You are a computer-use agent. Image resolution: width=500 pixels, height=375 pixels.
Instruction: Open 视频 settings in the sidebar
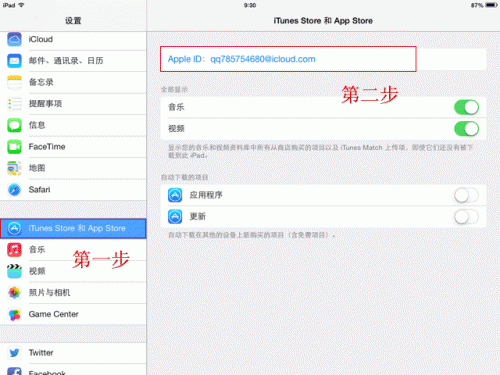(73, 271)
